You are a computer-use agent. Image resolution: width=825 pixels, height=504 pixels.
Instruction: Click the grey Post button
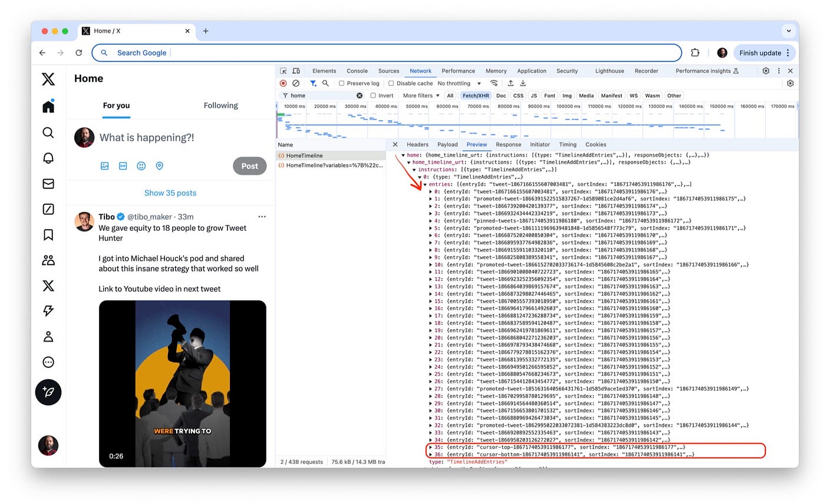(249, 166)
